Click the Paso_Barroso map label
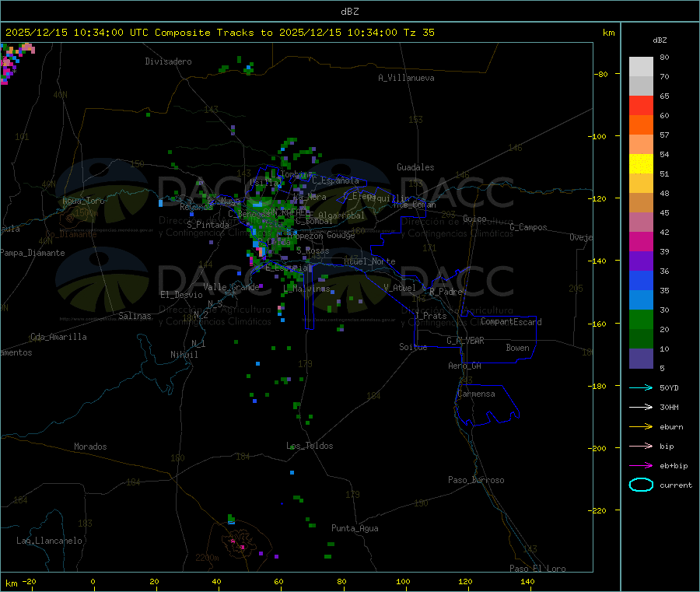This screenshot has width=700, height=592. (x=476, y=481)
